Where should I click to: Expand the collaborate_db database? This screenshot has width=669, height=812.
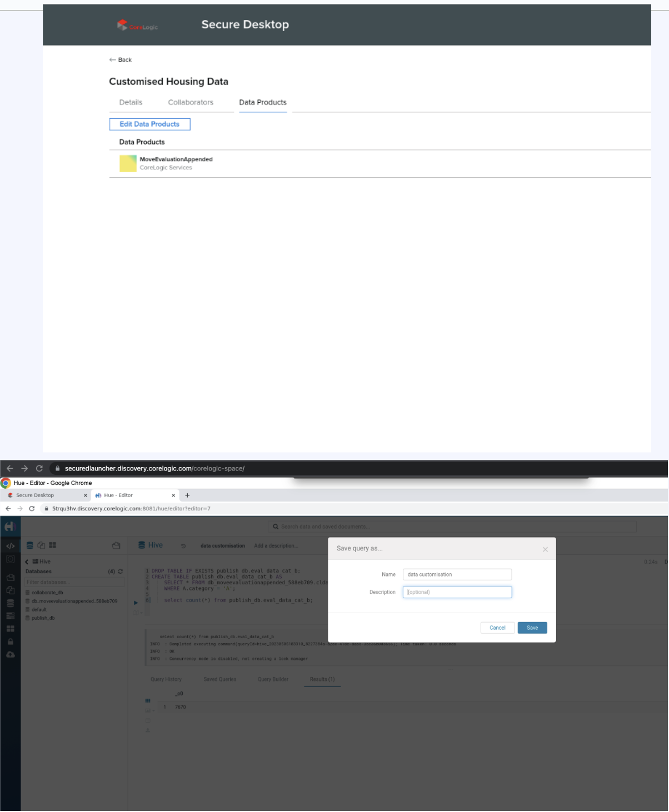47,593
